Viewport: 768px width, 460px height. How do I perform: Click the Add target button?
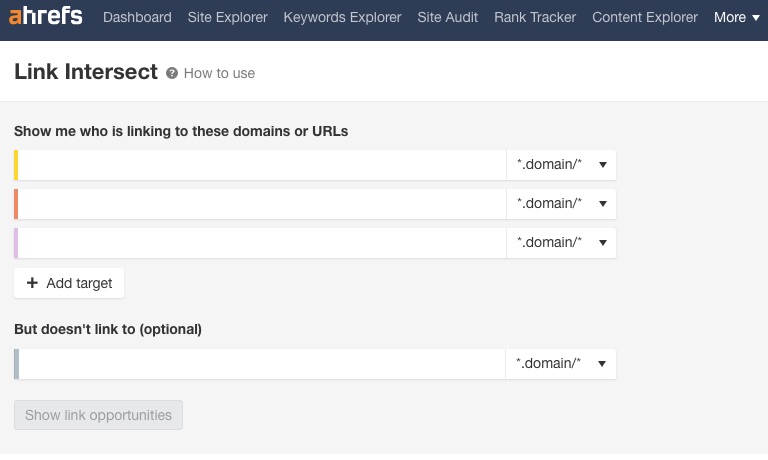tap(69, 283)
